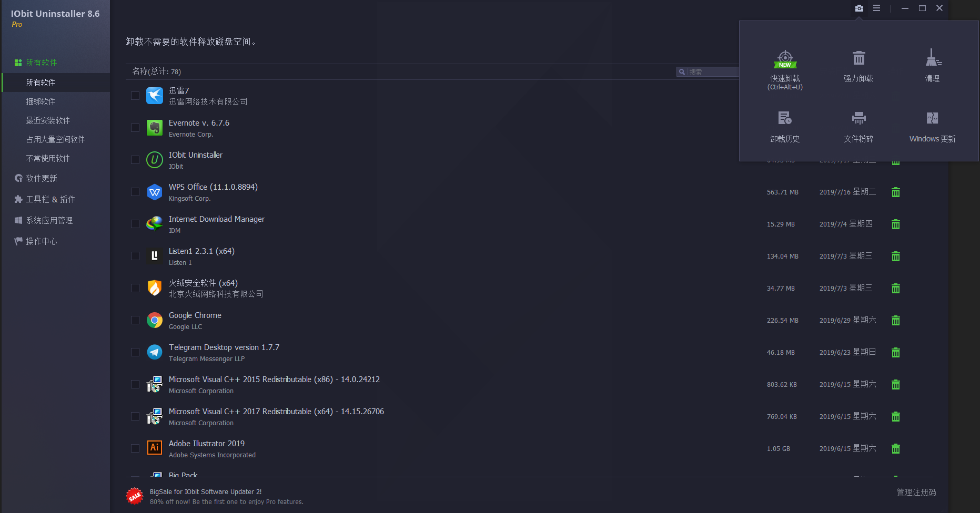Viewport: 980px width, 513px height.
Task: Click the trash icon for WPS Office
Action: click(896, 192)
